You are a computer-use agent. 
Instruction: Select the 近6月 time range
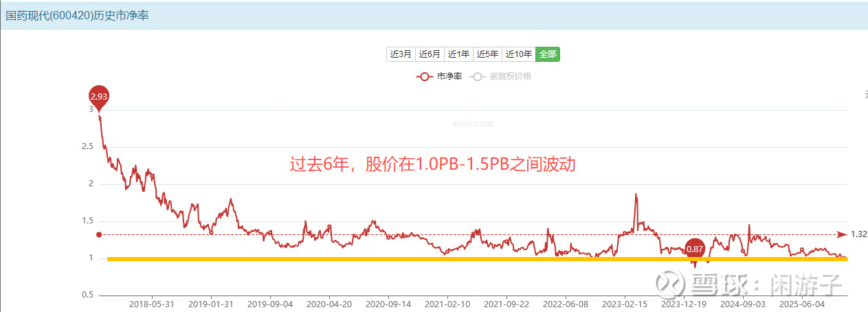430,54
